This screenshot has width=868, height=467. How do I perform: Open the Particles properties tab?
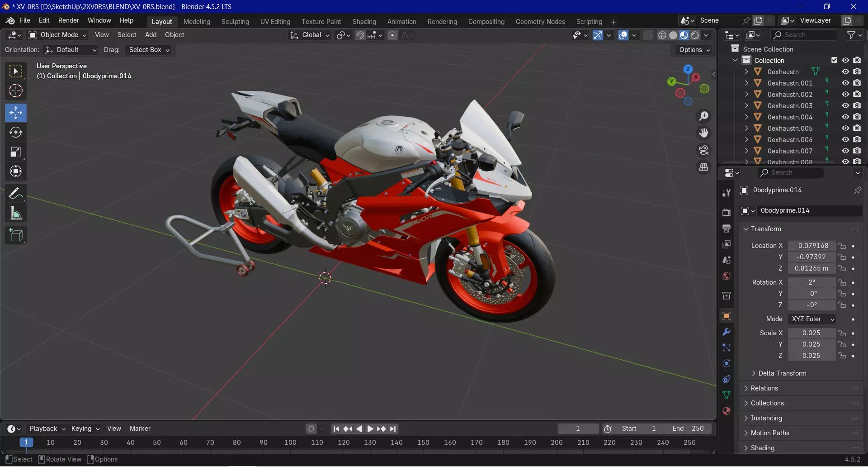tap(726, 348)
